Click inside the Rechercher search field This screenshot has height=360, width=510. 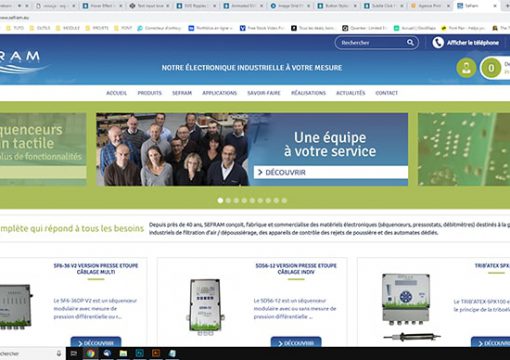(372, 43)
